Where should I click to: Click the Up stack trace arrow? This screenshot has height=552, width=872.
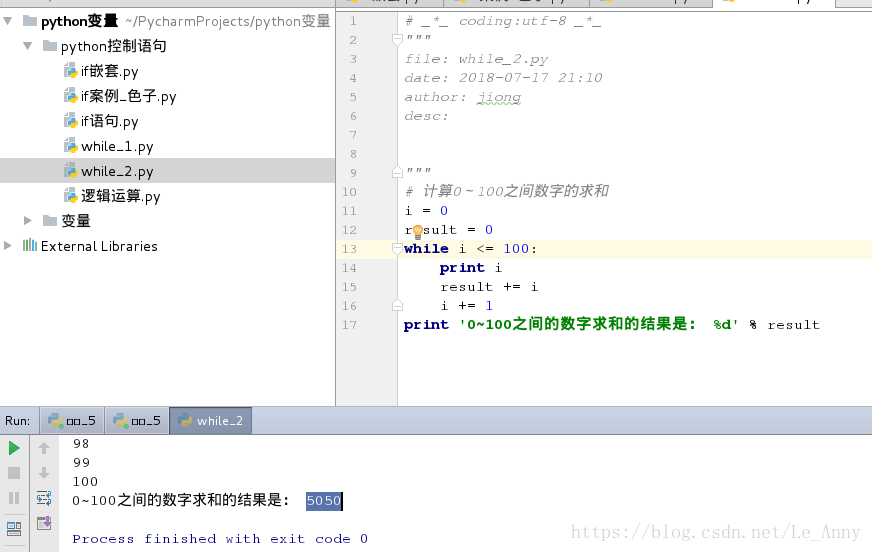44,448
